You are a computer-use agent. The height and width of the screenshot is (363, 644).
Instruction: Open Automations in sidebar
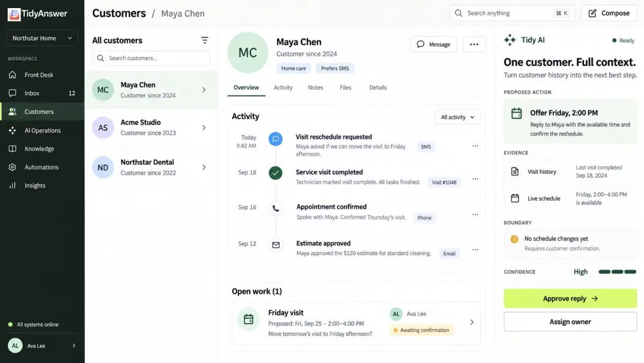point(42,167)
